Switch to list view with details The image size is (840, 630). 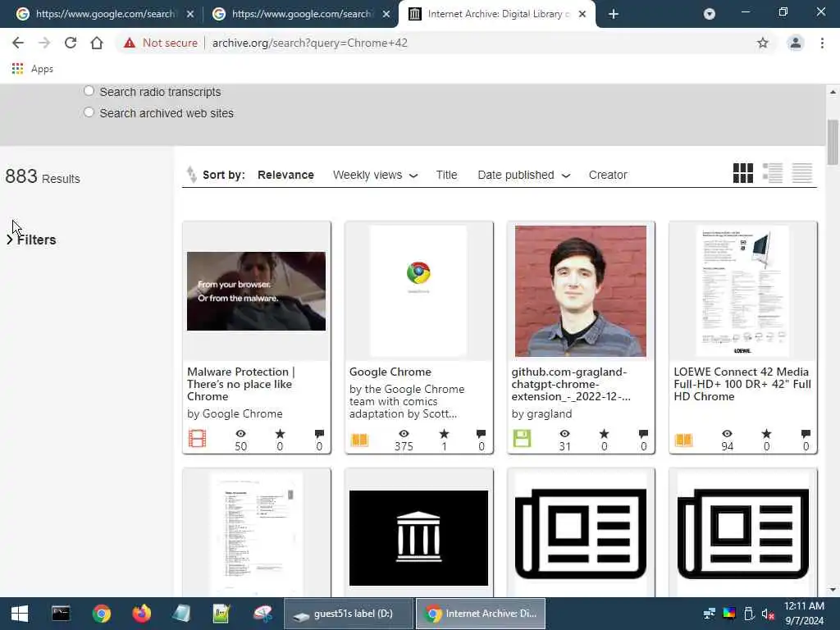pos(773,173)
